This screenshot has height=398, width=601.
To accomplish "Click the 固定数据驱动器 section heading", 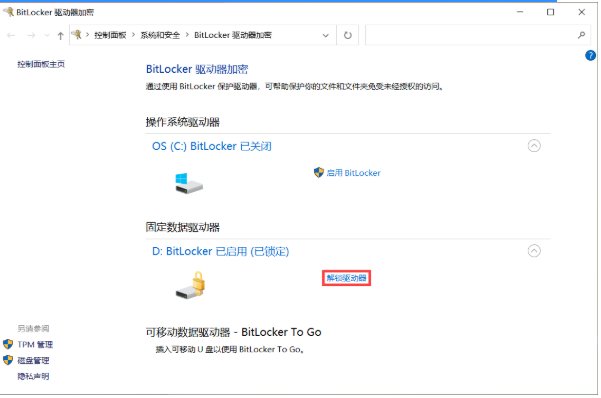I will point(182,227).
